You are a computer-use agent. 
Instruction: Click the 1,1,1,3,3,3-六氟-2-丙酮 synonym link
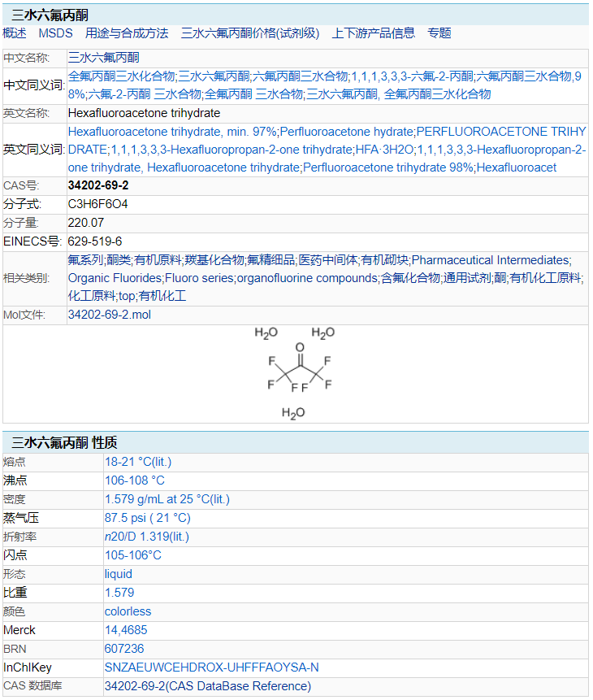413,76
